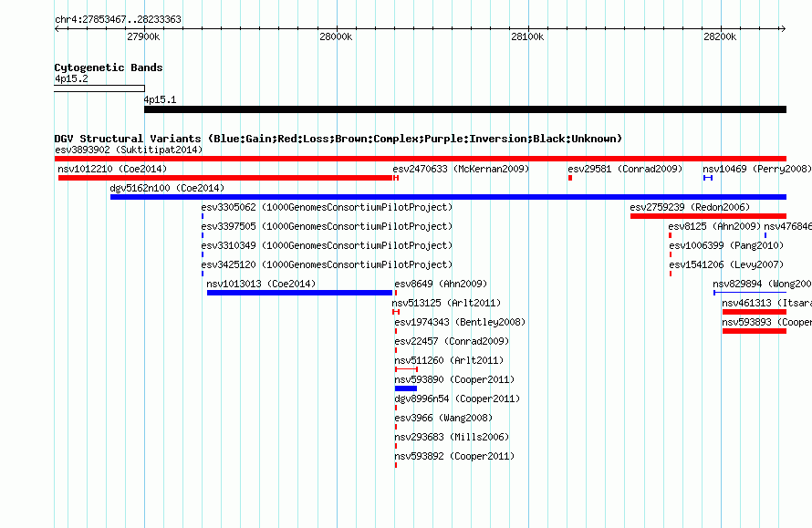Select the nsv593893 (Cooper) red bar
This screenshot has height=528, width=812.
tap(755, 331)
